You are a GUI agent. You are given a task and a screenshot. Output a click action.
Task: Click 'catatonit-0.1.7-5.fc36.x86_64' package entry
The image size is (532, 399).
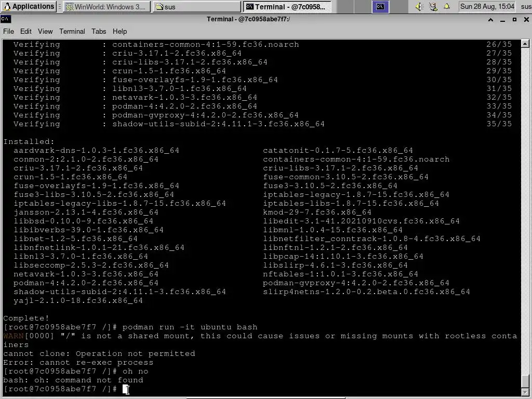pos(338,150)
